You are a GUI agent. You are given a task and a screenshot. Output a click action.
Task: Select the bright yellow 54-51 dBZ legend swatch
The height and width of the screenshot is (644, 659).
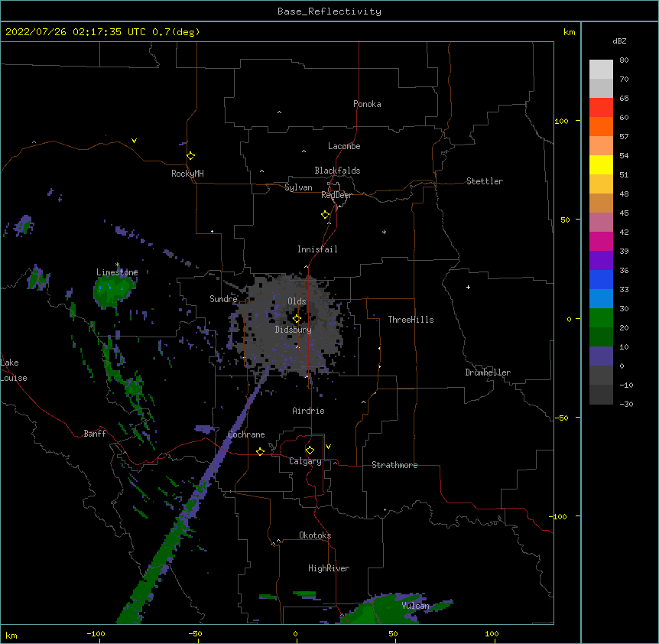[601, 164]
